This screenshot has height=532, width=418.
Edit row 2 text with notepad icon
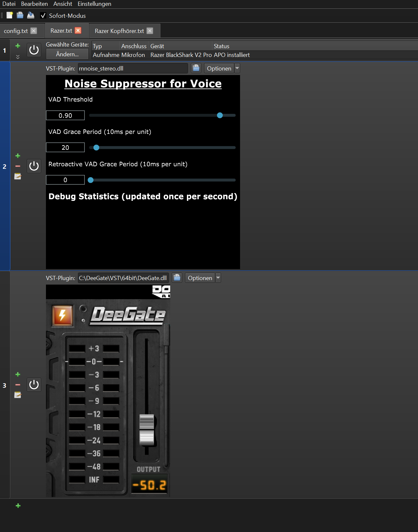pyautogui.click(x=18, y=176)
